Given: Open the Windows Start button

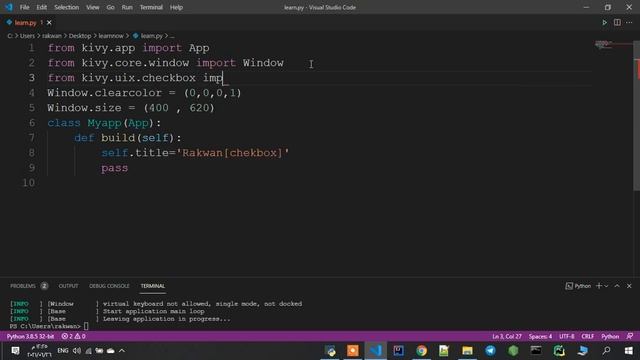Looking at the screenshot, I should pyautogui.click(x=629, y=351).
